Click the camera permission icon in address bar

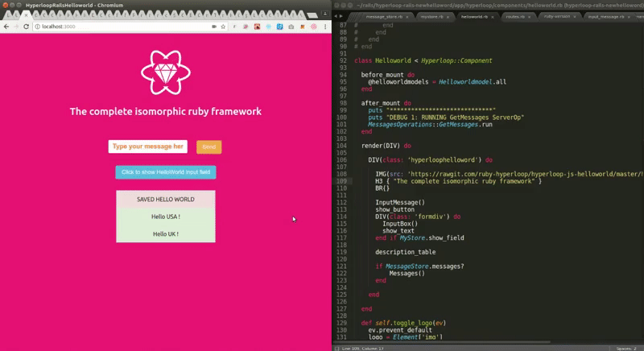tap(214, 27)
